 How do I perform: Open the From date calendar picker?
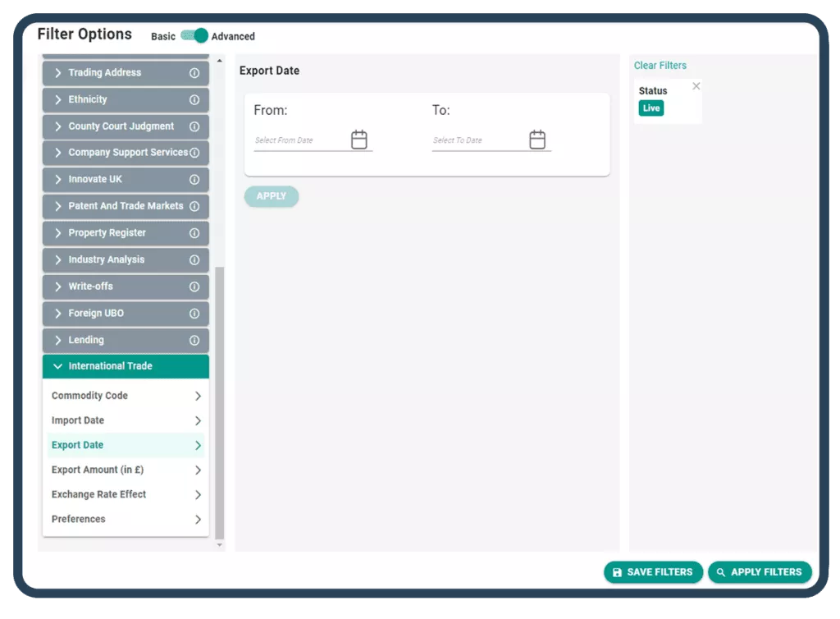(x=359, y=140)
